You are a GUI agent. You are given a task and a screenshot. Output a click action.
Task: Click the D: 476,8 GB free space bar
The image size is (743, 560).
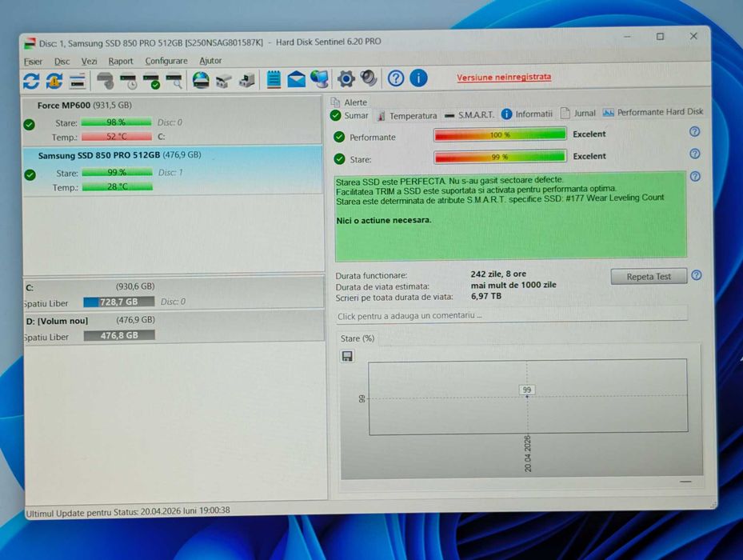(x=119, y=335)
